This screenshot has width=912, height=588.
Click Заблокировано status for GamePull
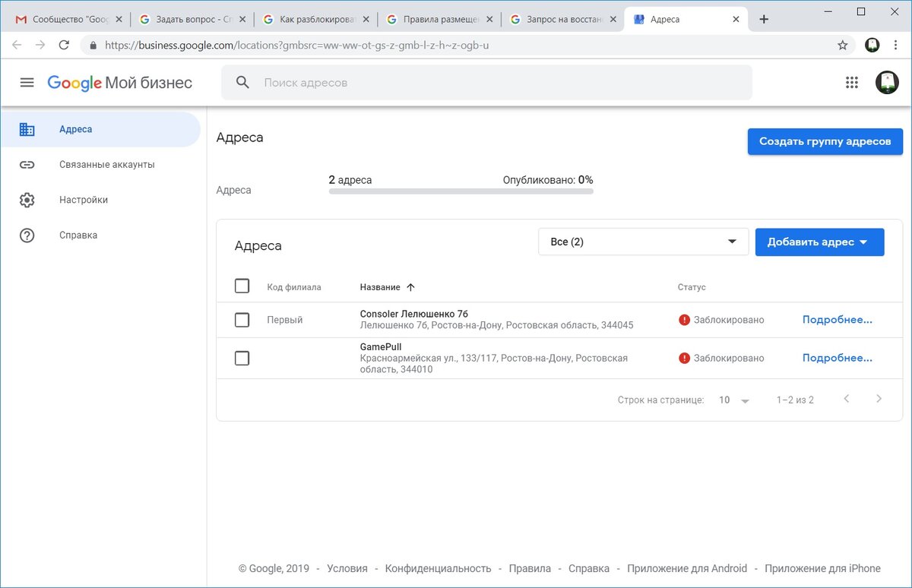click(729, 358)
